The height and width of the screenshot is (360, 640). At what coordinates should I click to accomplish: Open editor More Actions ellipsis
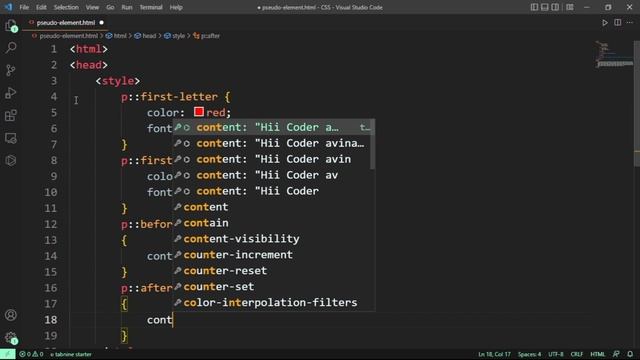pyautogui.click(x=630, y=23)
